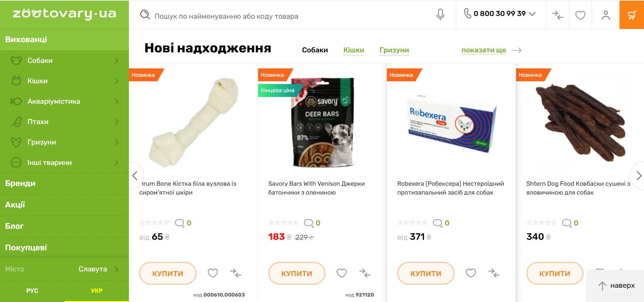Buy the Shtern Dog Food sausages

[x=555, y=273]
